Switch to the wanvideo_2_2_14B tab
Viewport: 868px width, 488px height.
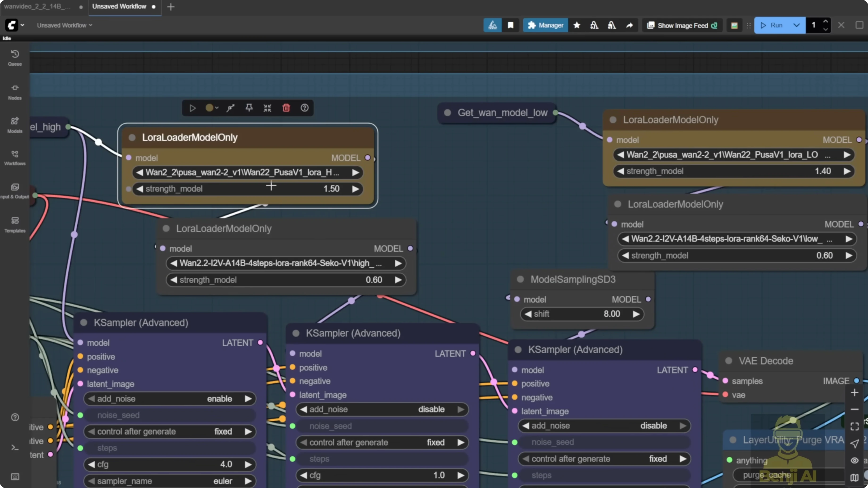coord(37,6)
